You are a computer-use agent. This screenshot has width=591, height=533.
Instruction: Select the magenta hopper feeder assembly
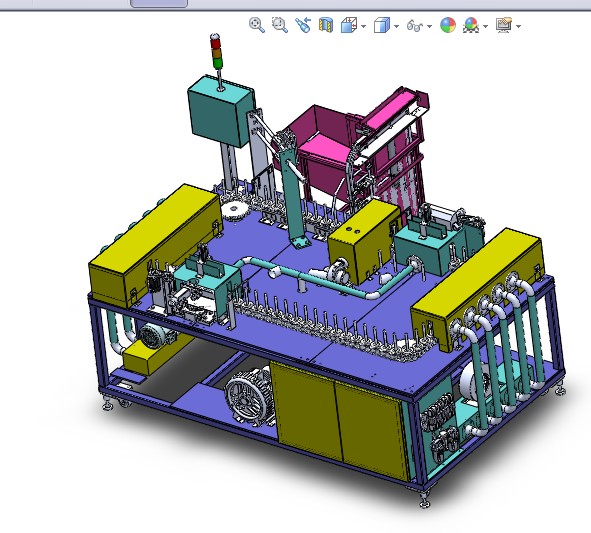pos(351,155)
